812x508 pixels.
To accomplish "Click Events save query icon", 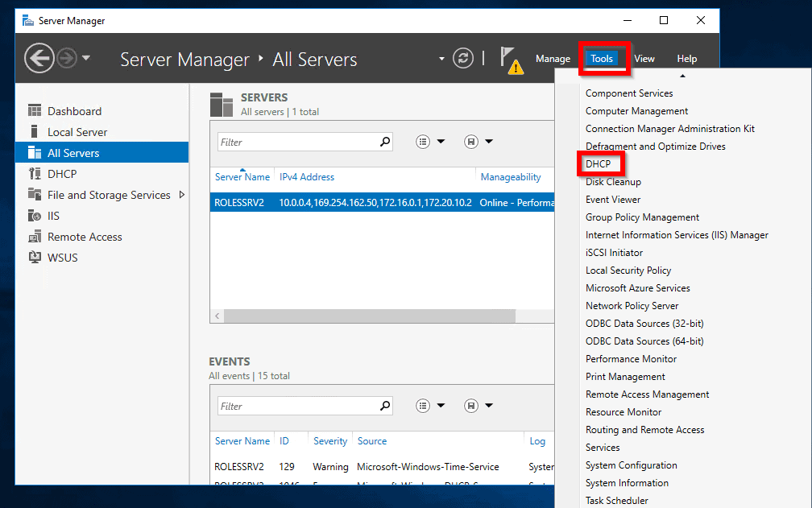I will coord(471,406).
